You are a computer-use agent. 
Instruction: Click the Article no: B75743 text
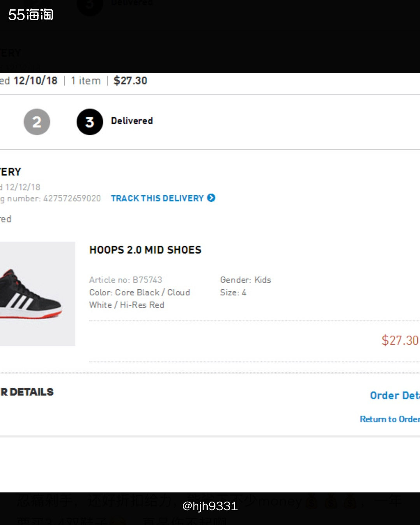[x=126, y=280]
